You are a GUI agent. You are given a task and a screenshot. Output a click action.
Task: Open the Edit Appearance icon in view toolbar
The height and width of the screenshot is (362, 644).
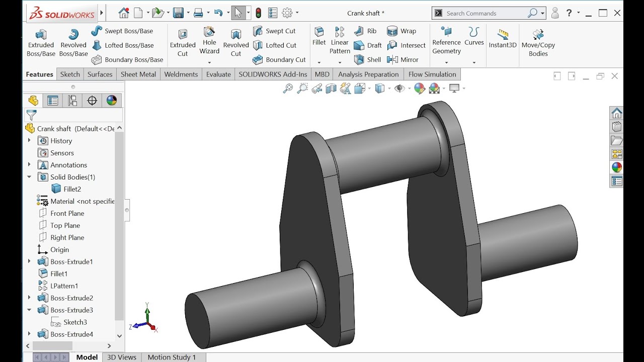(419, 89)
